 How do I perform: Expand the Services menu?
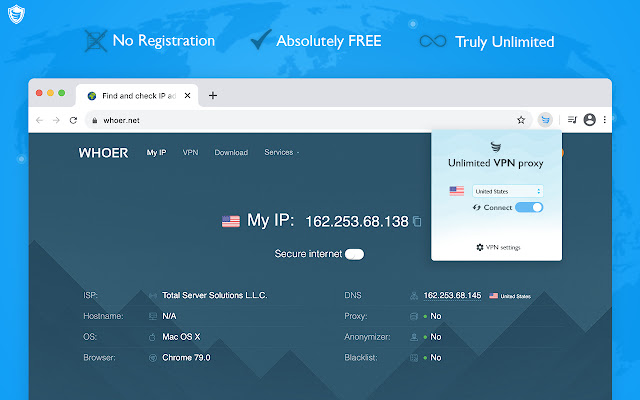[x=282, y=152]
